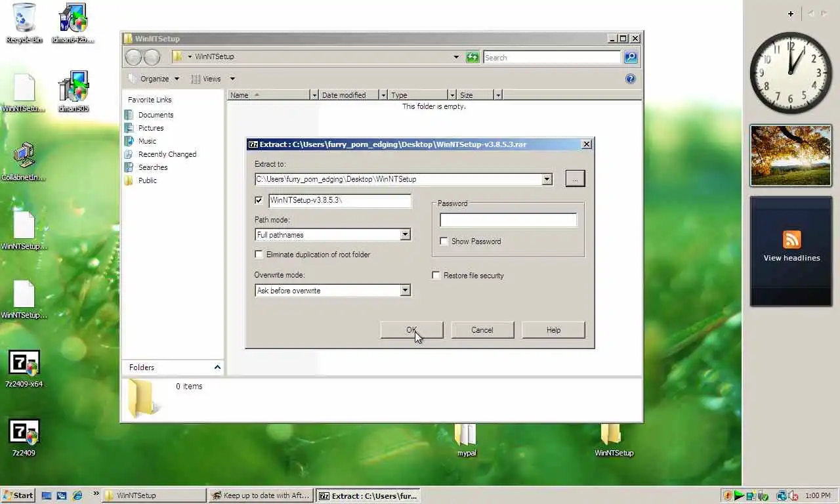Screen dimensions: 840x504
Task: Open explorer help via the blue question icon
Action: [x=631, y=79]
